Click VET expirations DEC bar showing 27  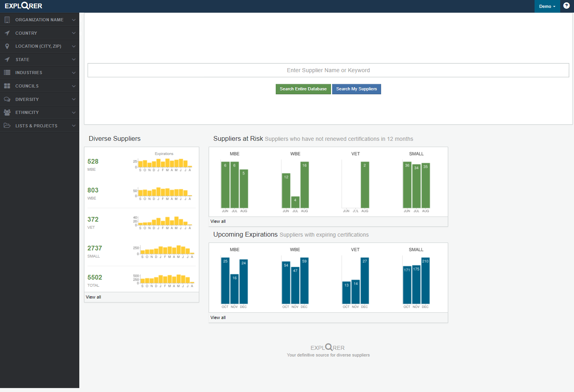pos(365,281)
